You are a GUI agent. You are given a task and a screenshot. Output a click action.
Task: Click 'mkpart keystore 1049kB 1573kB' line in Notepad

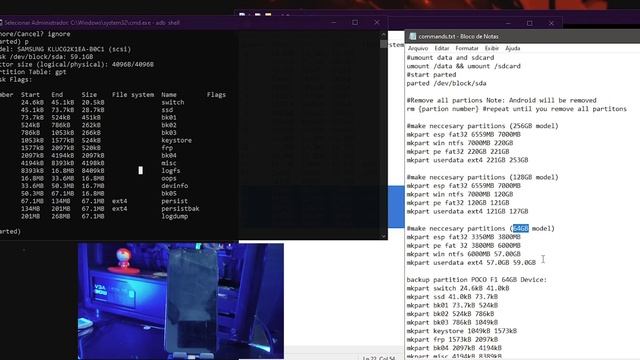[461, 331]
